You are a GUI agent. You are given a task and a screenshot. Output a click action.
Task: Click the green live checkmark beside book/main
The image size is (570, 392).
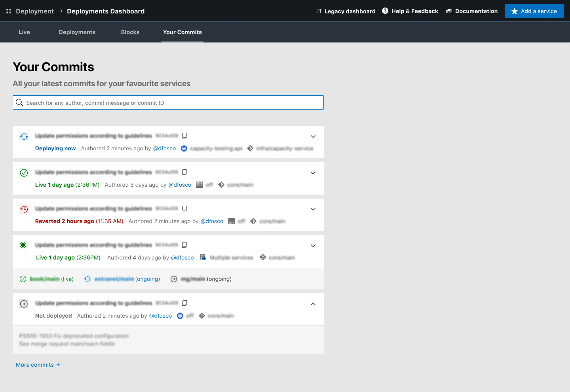[x=23, y=279]
